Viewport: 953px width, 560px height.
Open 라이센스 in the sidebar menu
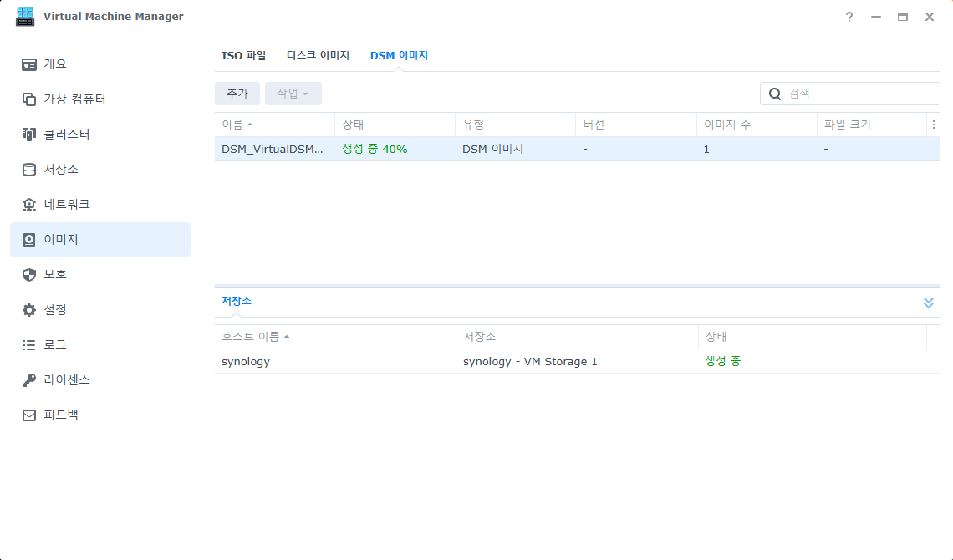coord(100,380)
